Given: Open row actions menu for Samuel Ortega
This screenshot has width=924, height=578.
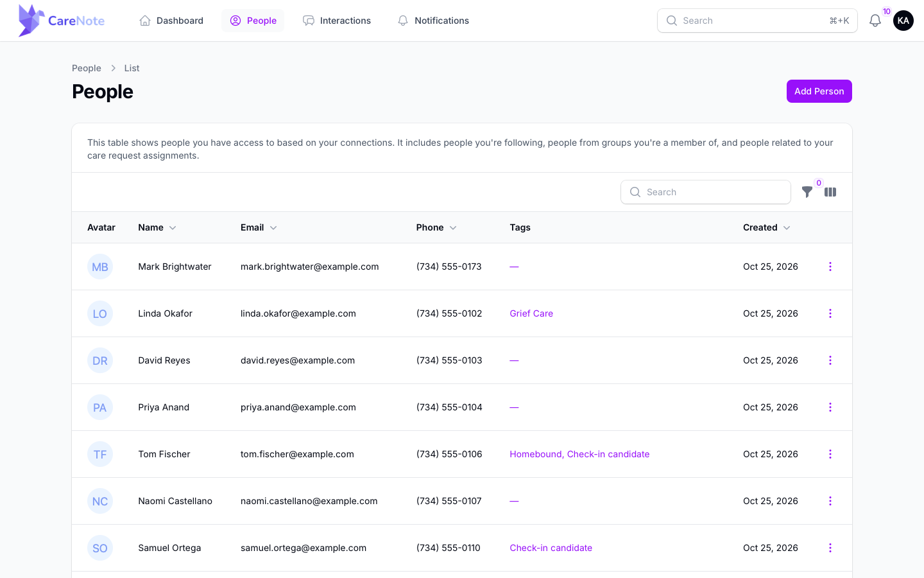Looking at the screenshot, I should pos(830,548).
